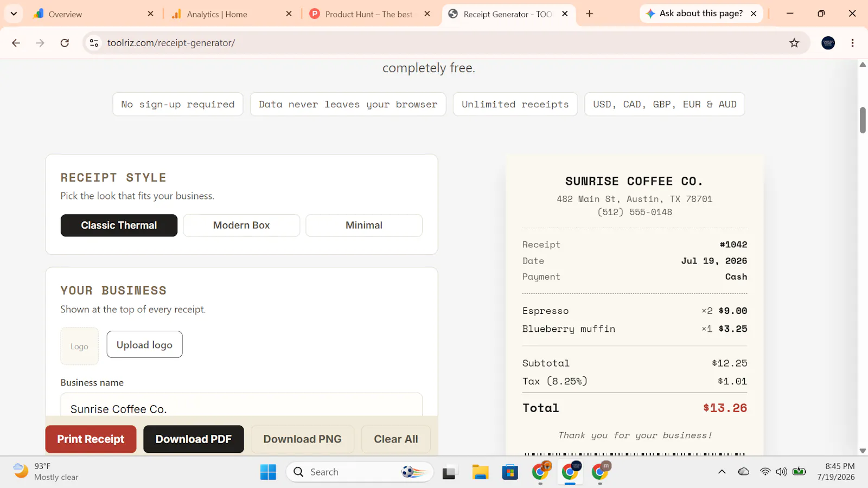868x488 pixels.
Task: Close the Analytics | Home tab
Action: tap(289, 14)
